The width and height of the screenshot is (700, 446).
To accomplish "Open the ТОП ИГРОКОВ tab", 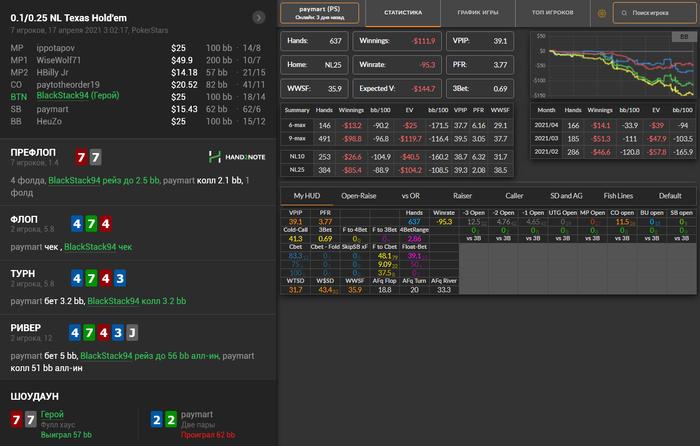I will click(x=552, y=13).
